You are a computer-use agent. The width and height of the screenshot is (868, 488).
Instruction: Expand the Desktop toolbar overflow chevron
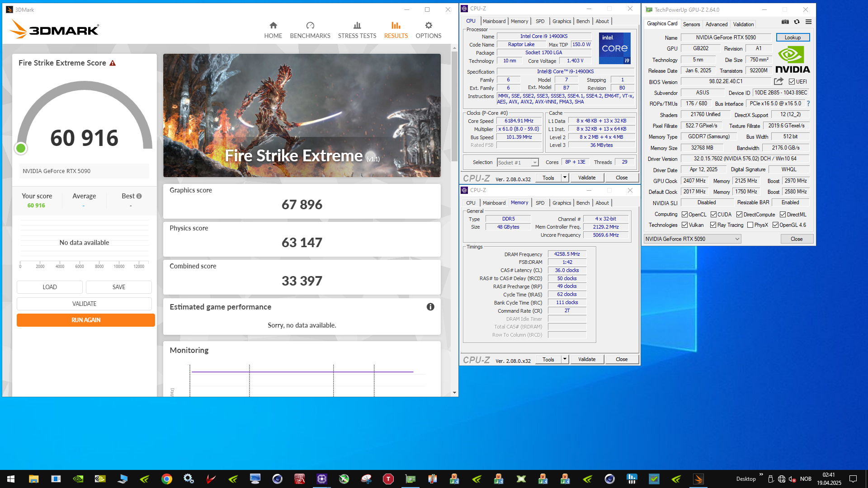[x=761, y=474]
